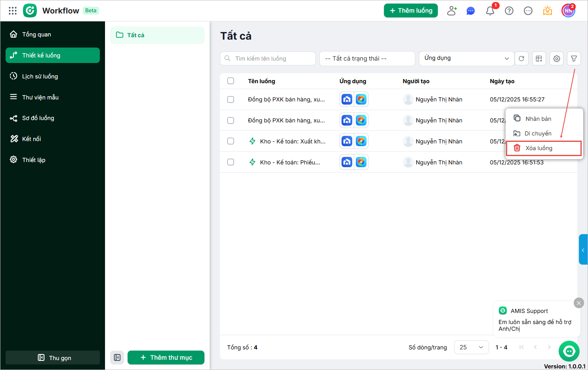The height and width of the screenshot is (370, 588).
Task: Open the app launcher grid icon
Action: click(13, 11)
